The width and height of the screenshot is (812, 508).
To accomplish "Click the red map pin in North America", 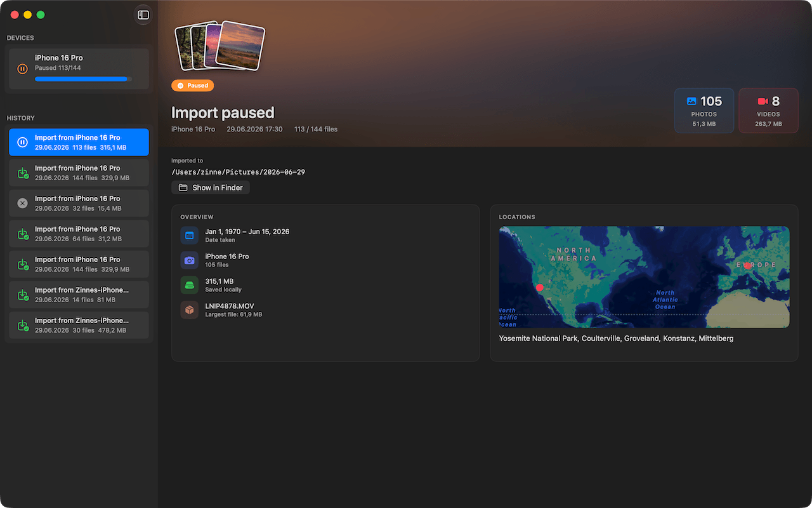I will coord(540,288).
